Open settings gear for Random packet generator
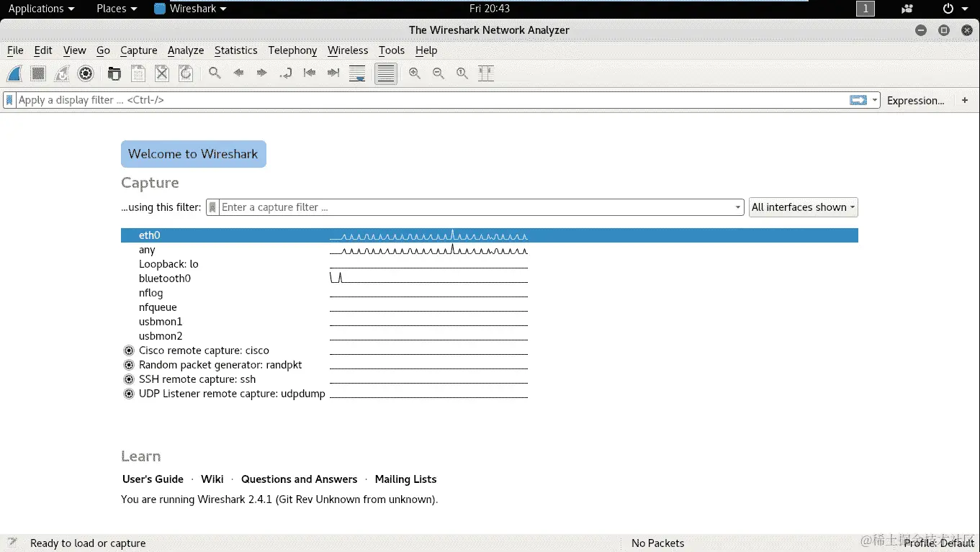The height and width of the screenshot is (552, 980). click(129, 365)
